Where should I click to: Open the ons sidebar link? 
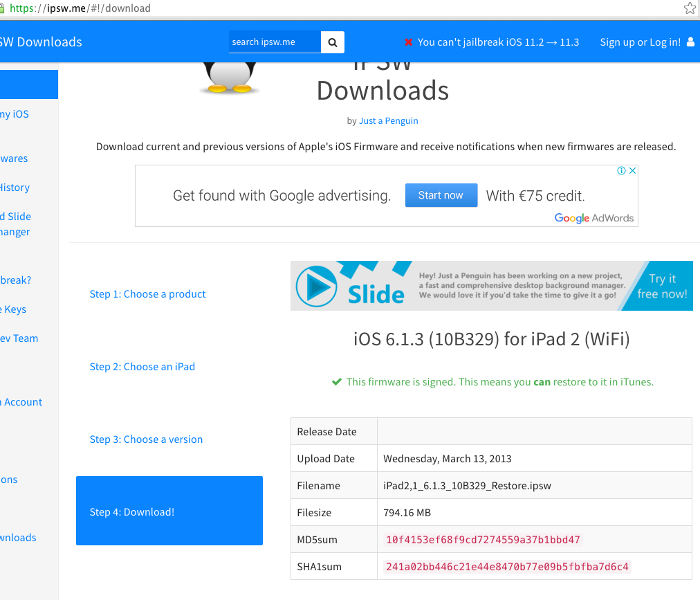[9, 480]
